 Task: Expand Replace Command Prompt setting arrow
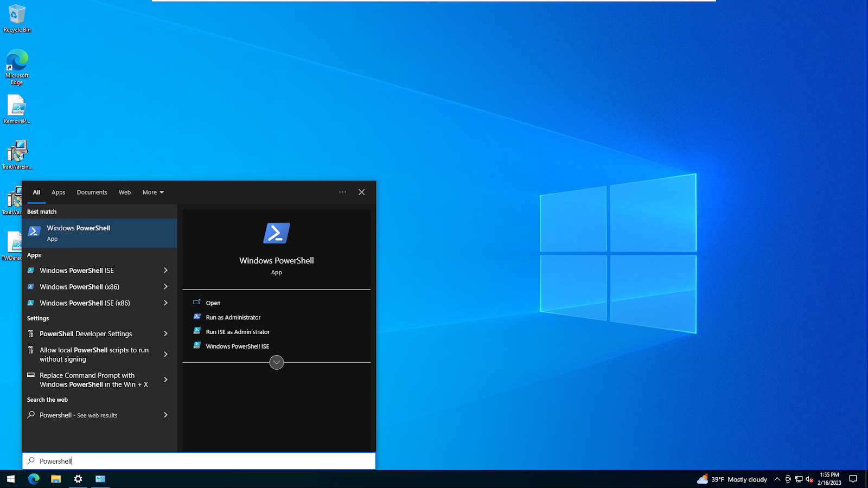pyautogui.click(x=165, y=380)
